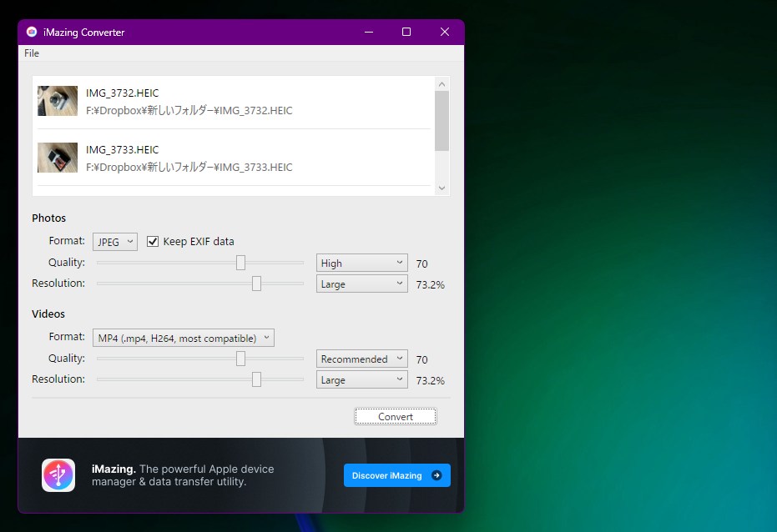Screen dimensions: 777x532
Task: Open the Videos format MP4 dropdown
Action: tap(183, 338)
